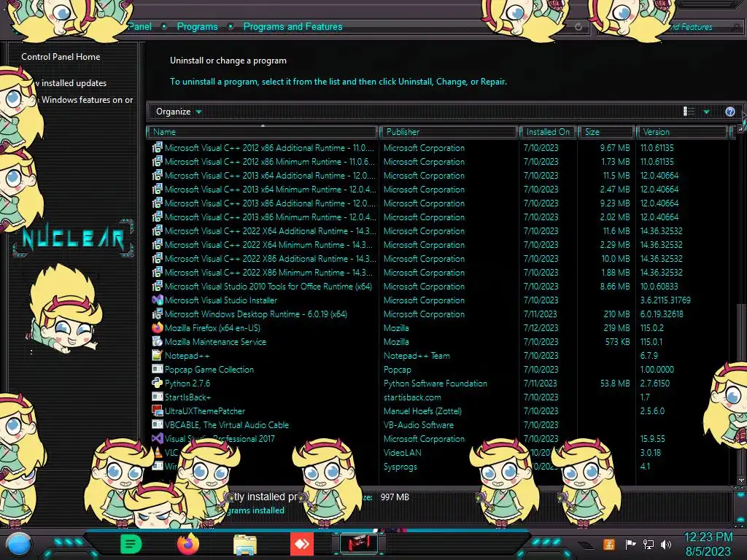Open Control Panel Home link

[61, 57]
